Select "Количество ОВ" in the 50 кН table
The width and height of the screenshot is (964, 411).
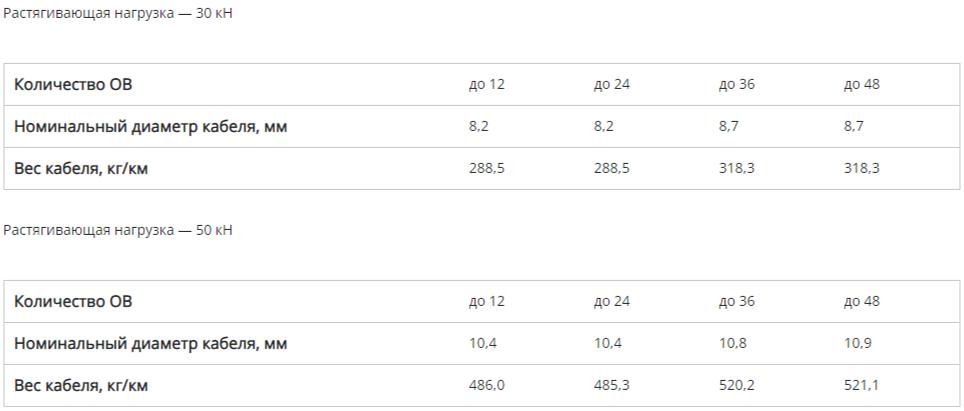point(73,302)
